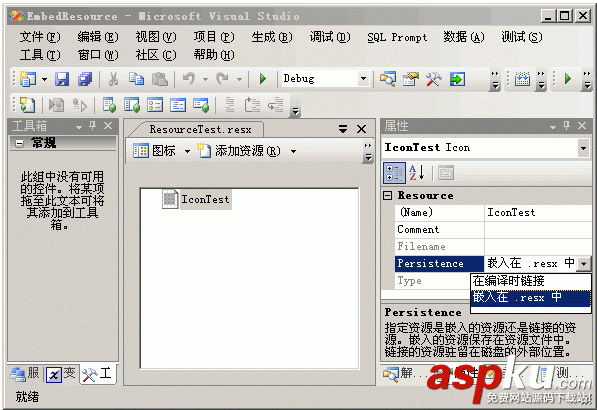Open the 帮助(H) menu

point(214,55)
